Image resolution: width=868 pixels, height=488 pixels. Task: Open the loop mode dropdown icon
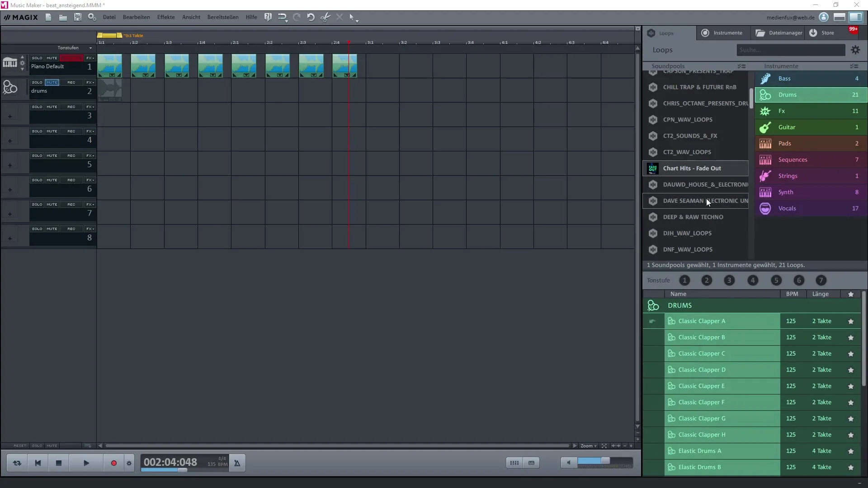point(283,17)
